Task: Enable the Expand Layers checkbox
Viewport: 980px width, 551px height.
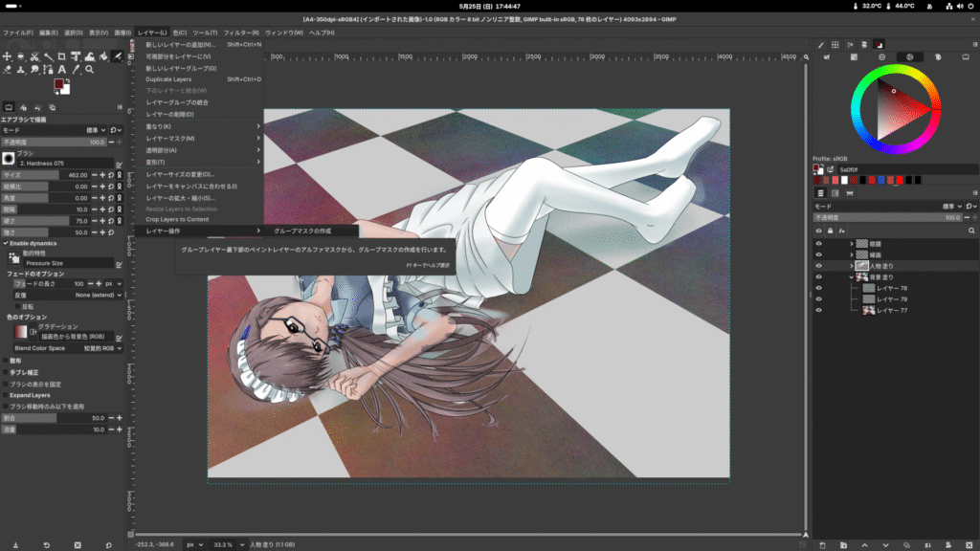Action: [x=6, y=395]
